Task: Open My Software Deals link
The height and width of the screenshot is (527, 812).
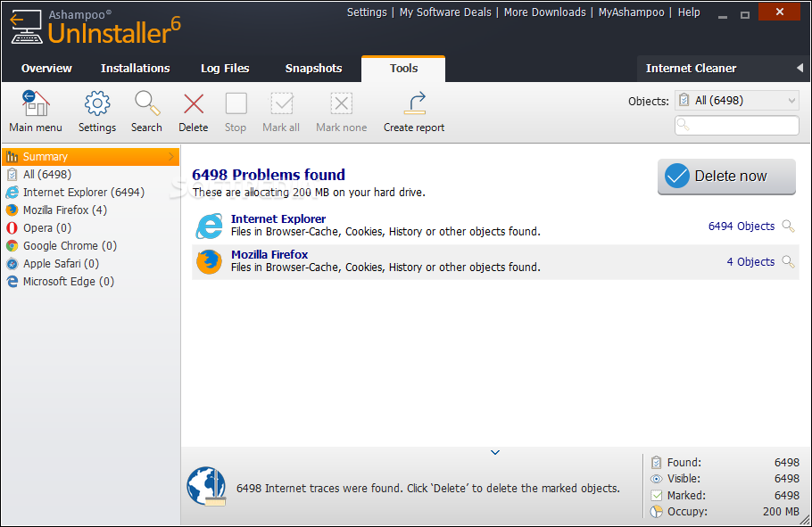Action: point(445,12)
